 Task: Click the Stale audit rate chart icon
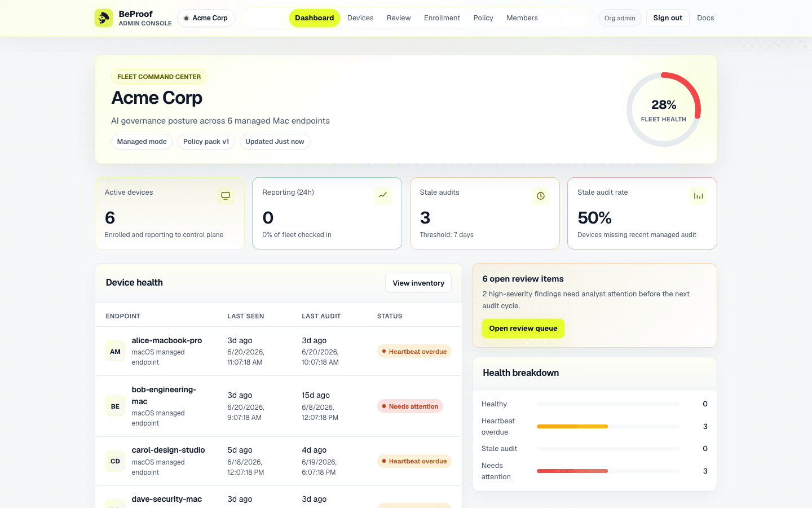(698, 196)
